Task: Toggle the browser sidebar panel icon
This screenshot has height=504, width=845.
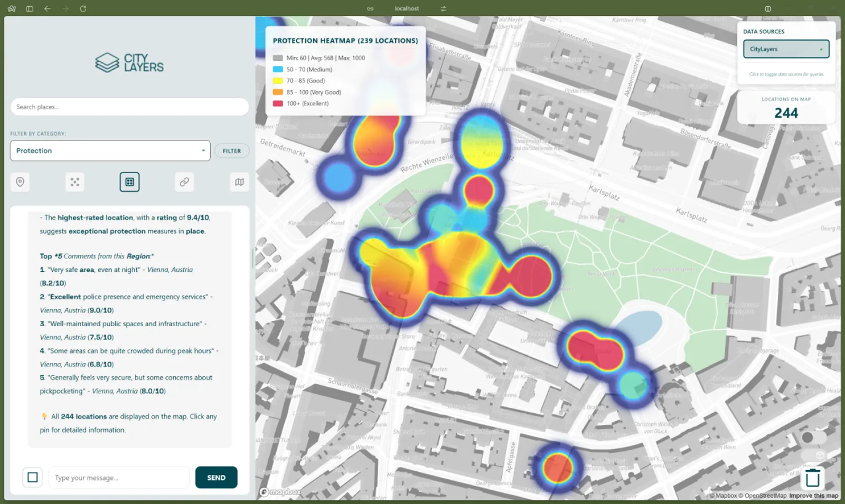Action: (30, 8)
